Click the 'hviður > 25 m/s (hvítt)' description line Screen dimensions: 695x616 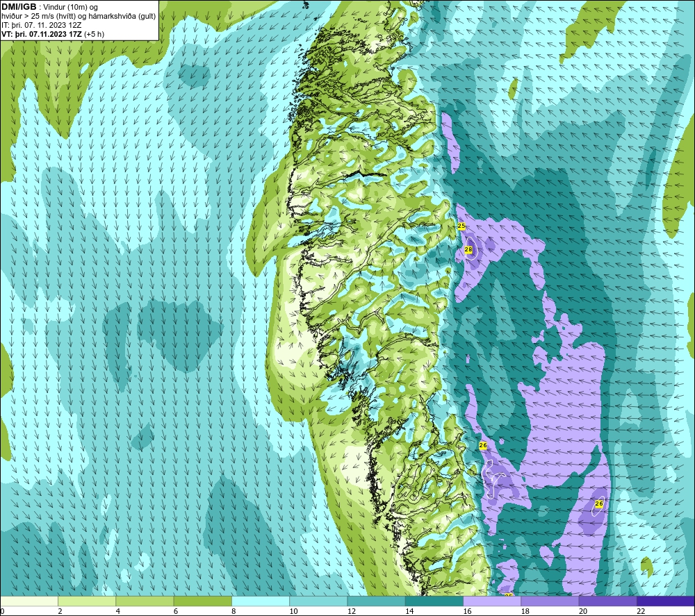pos(79,17)
